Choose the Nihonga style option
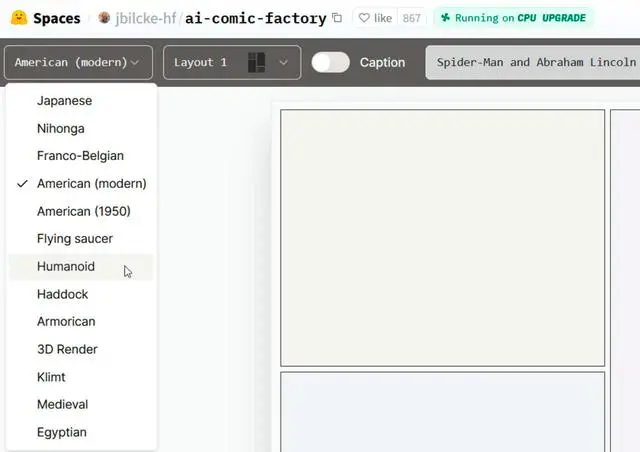640x452 pixels. pos(60,129)
